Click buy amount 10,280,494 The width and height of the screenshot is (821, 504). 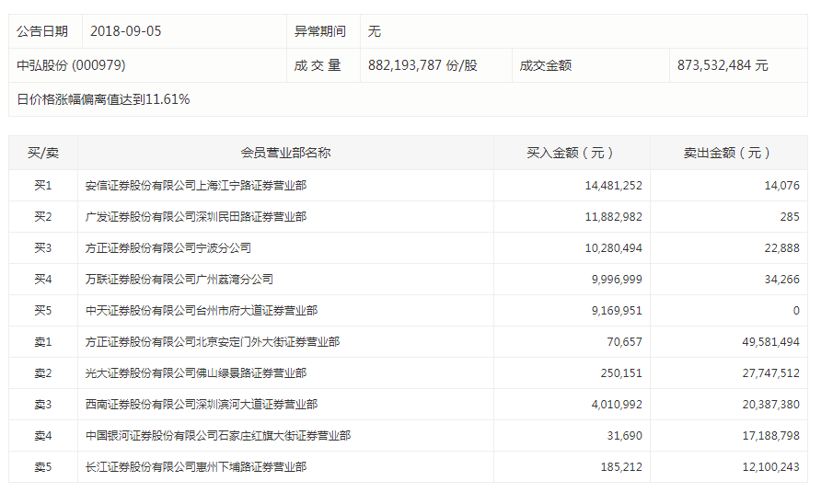point(613,248)
